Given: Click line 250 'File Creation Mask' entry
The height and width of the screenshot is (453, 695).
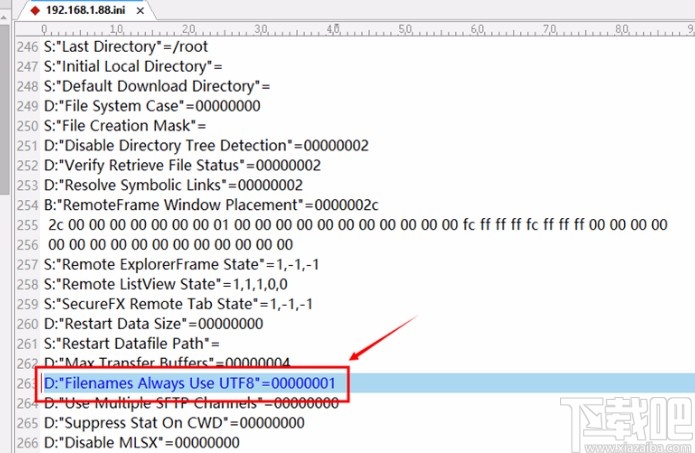Looking at the screenshot, I should (x=125, y=126).
